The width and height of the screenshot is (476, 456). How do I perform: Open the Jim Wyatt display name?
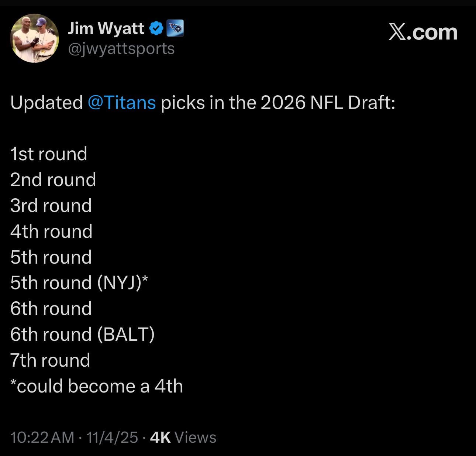pyautogui.click(x=106, y=28)
